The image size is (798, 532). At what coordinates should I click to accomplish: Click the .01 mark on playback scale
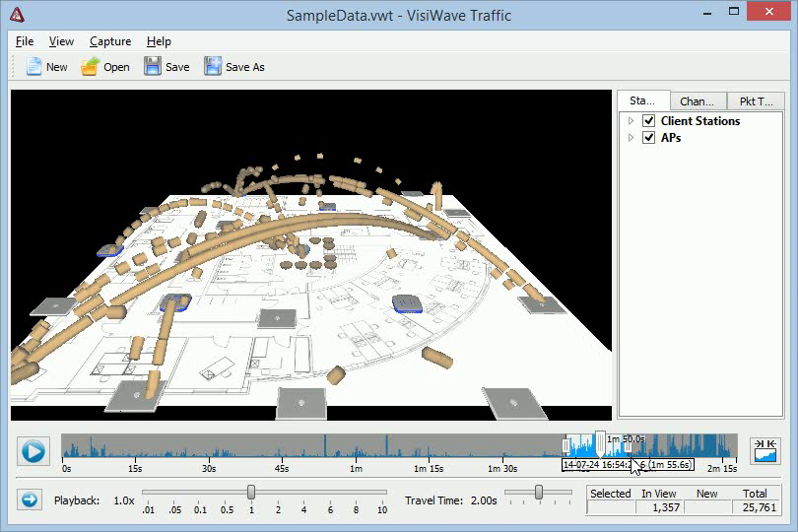(x=149, y=509)
